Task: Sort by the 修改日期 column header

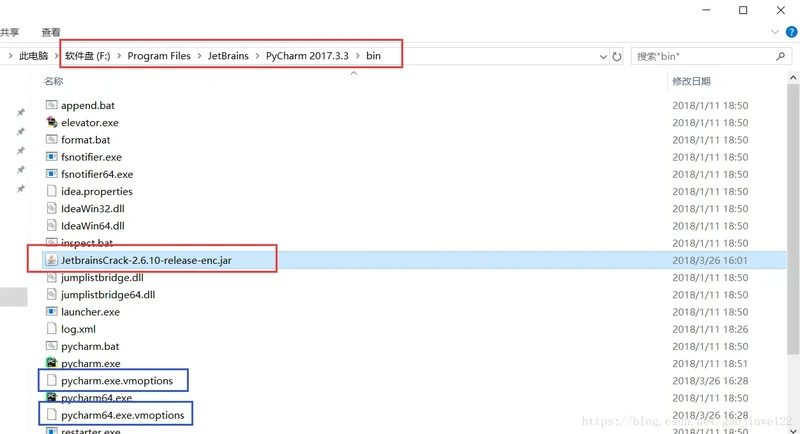Action: click(691, 81)
